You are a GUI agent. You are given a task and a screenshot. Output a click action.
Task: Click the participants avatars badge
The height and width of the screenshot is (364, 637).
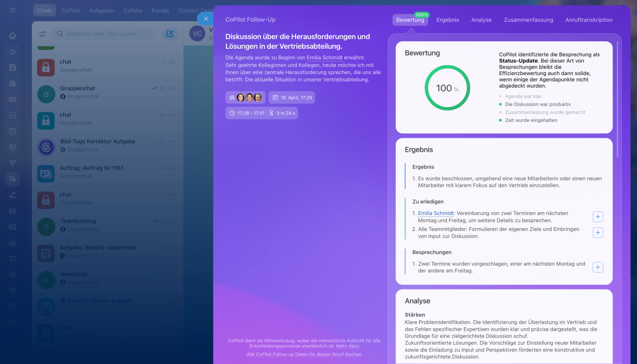pos(245,97)
